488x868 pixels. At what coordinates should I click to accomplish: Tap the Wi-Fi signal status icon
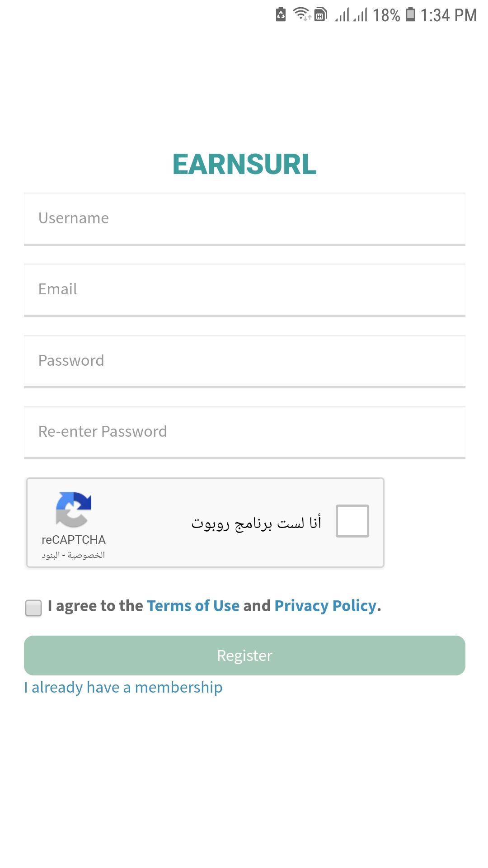(301, 14)
